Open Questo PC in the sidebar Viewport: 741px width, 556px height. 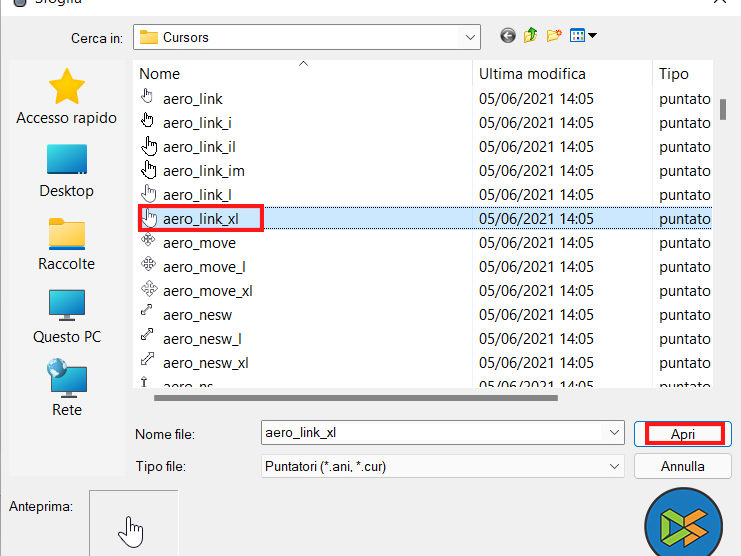pyautogui.click(x=67, y=317)
